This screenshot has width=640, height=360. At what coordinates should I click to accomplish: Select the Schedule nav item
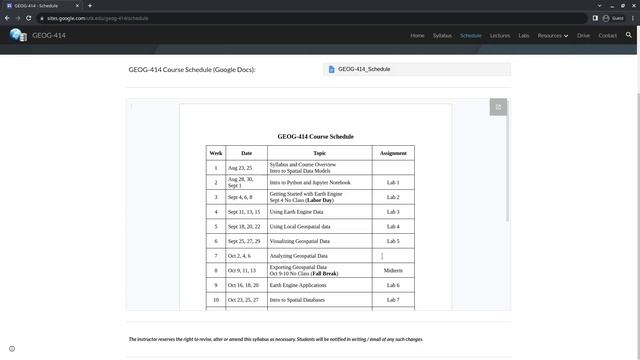point(471,36)
